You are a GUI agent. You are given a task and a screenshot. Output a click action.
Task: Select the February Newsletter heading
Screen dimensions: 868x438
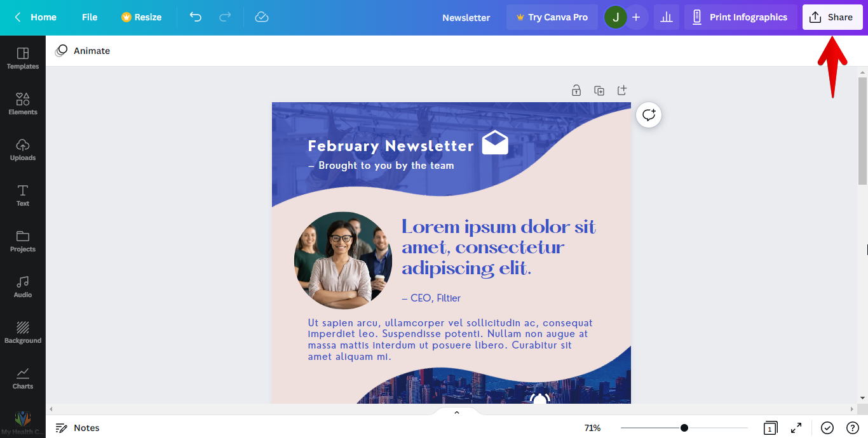coord(391,146)
